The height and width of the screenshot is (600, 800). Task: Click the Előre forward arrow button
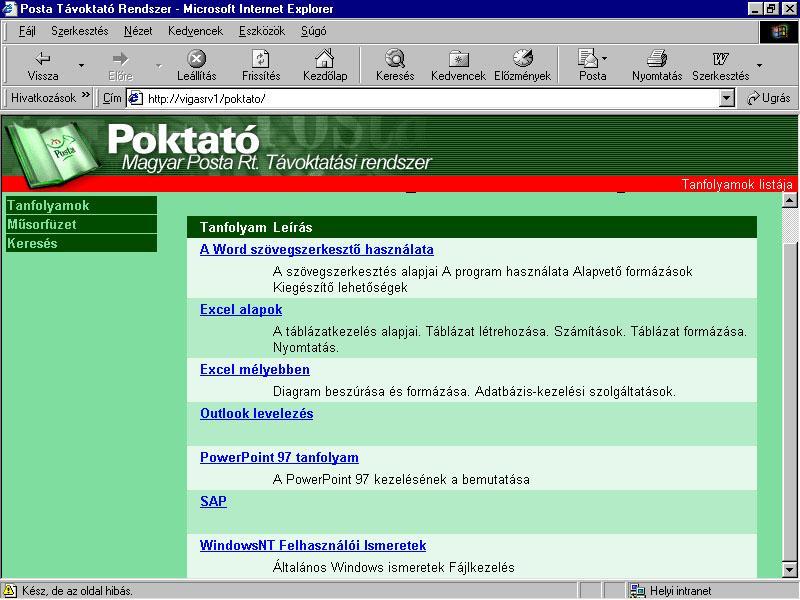pos(120,65)
